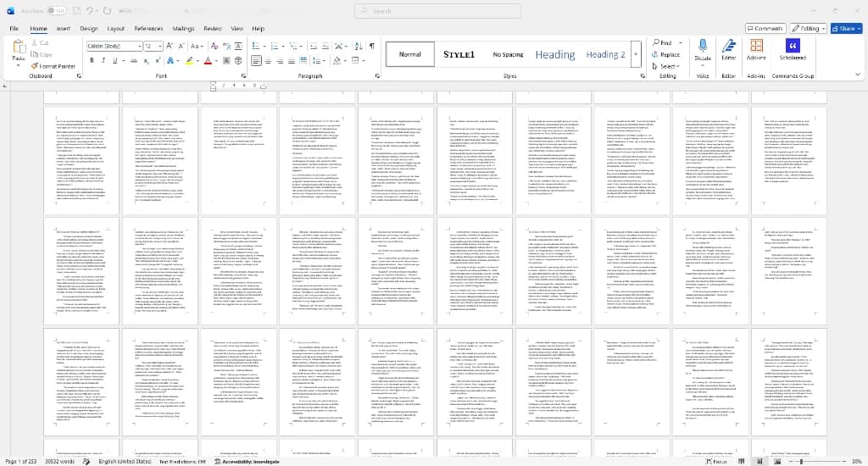Decrease font size with Shrink Font
Viewport: 868px width, 466px height.
coord(181,47)
